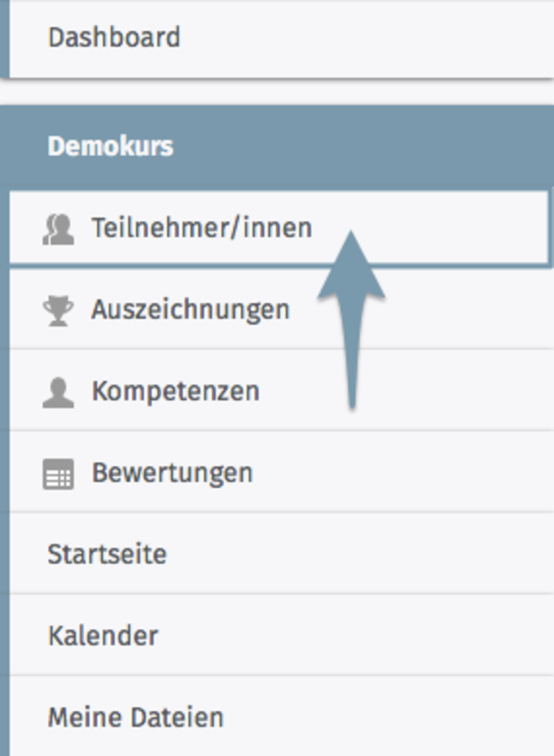Click blank space in Auszeichnungen row
554x756 pixels.
tap(462, 310)
